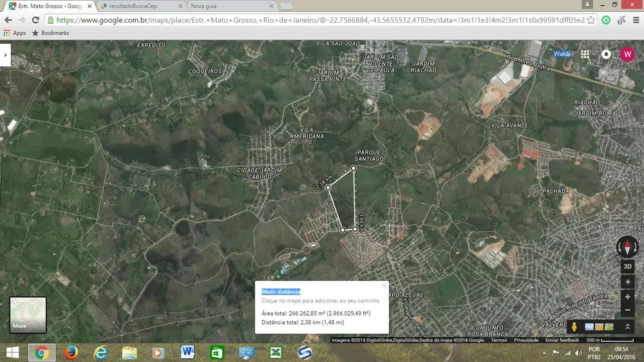Screen dimensions: 644x362
Task: Close the Estr. Mato Grosso tab
Action: [90, 6]
